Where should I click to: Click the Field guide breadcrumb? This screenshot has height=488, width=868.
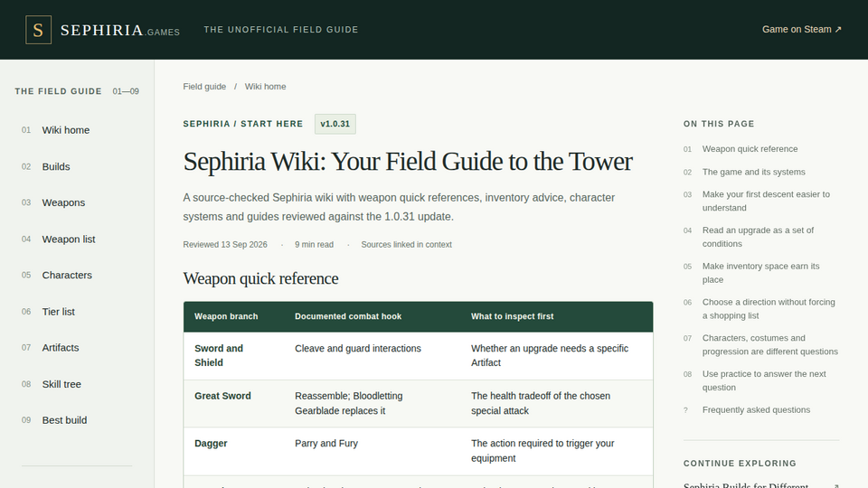[x=204, y=87]
